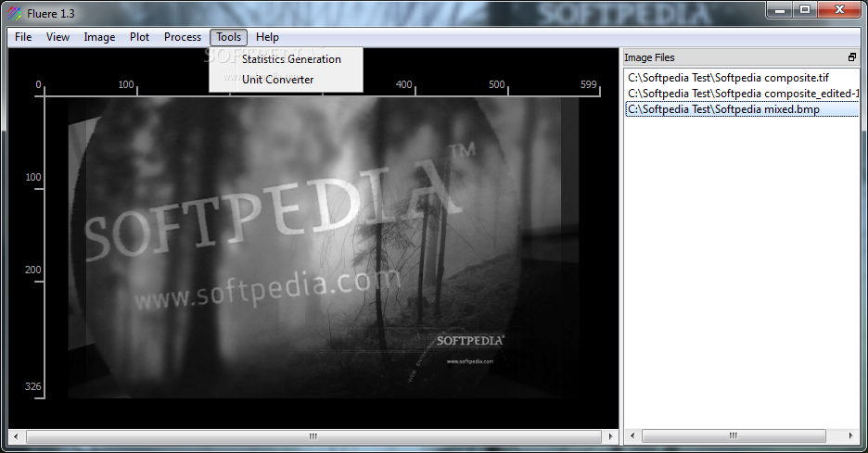
Task: Click left arrow of image view scrollbar
Action: pyautogui.click(x=16, y=436)
